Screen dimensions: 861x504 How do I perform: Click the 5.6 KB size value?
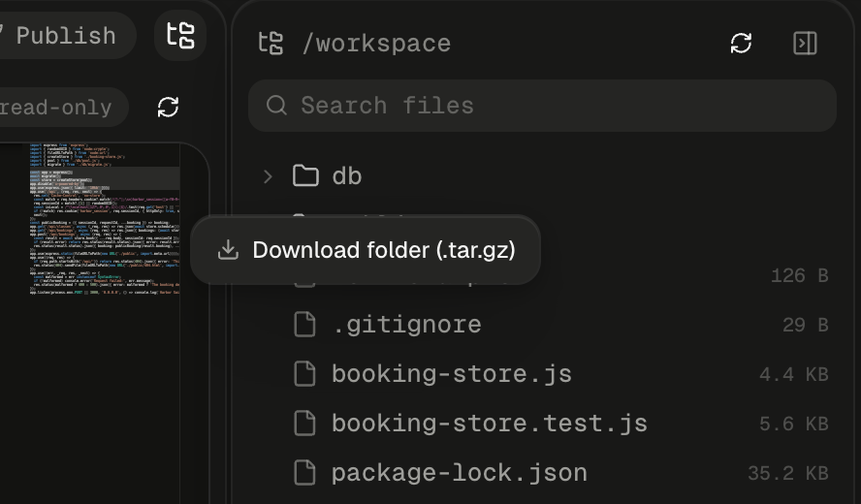794,424
